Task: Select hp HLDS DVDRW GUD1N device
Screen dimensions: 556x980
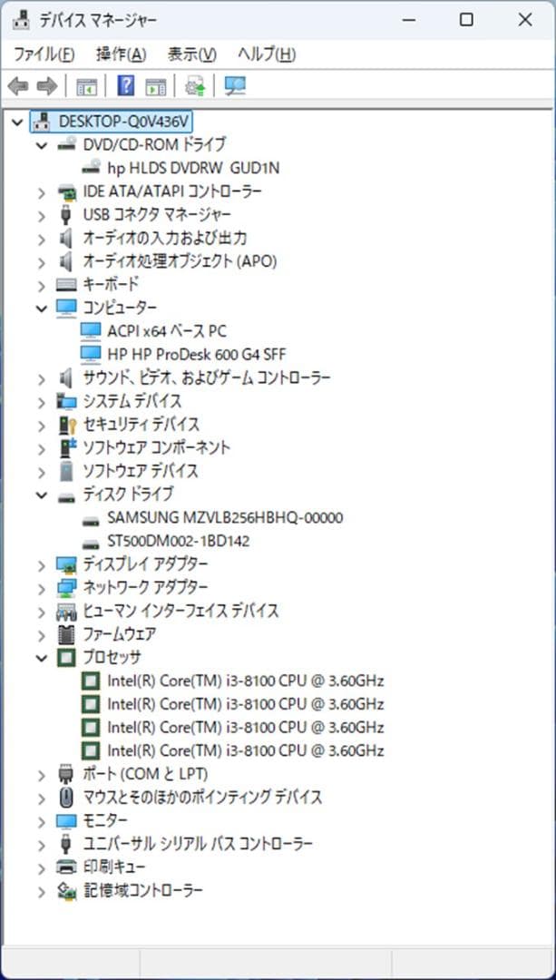Action: click(194, 168)
